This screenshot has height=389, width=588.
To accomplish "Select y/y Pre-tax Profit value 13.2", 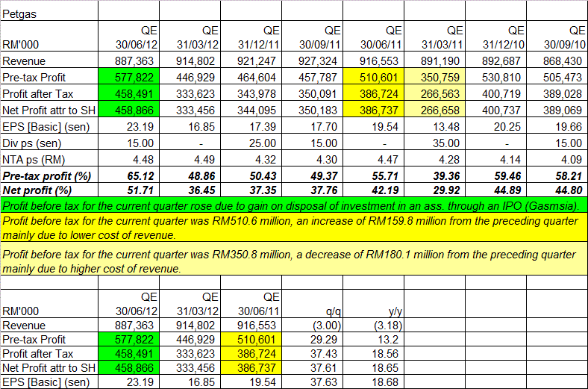I will 374,340.
